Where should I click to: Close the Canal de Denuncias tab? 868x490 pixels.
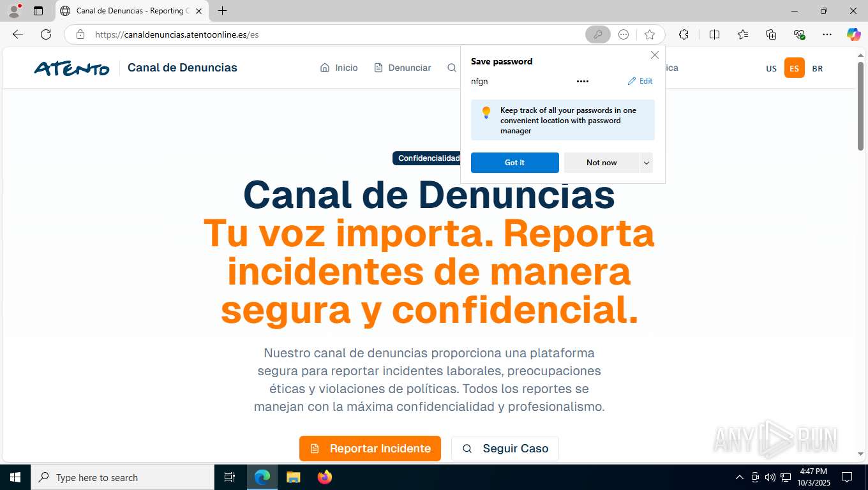(198, 11)
